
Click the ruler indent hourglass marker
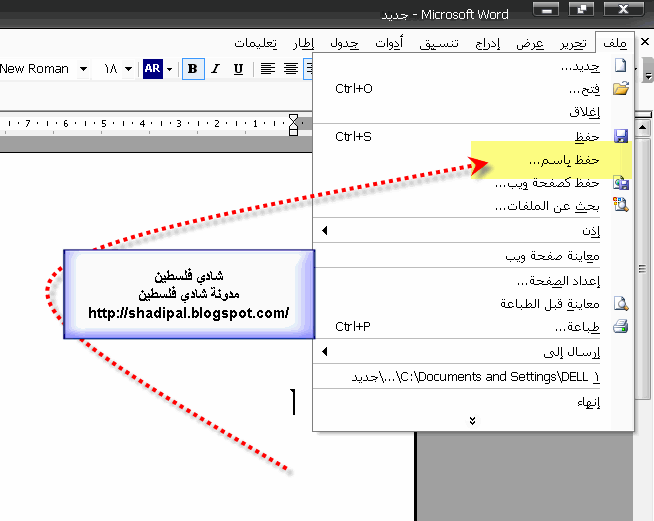[x=293, y=125]
